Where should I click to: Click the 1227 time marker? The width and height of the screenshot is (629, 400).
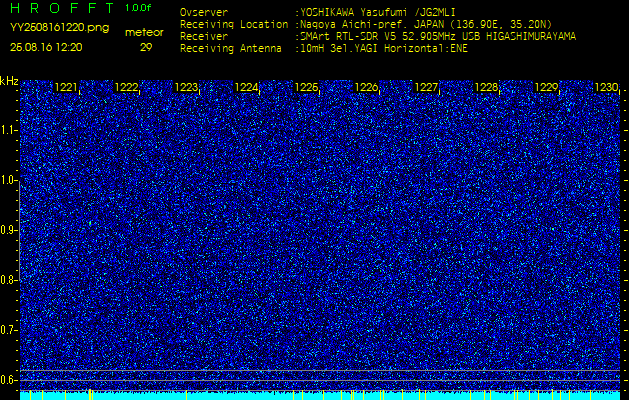coord(426,87)
